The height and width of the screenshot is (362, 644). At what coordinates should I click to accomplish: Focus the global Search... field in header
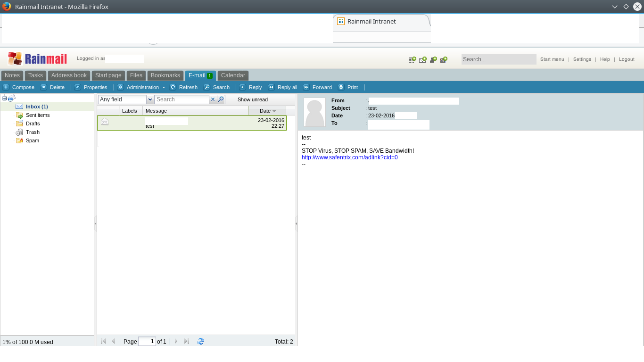[499, 59]
